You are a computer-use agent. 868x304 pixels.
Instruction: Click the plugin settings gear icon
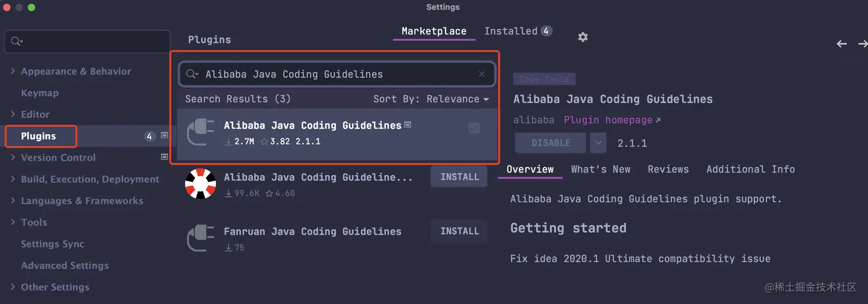pyautogui.click(x=583, y=37)
